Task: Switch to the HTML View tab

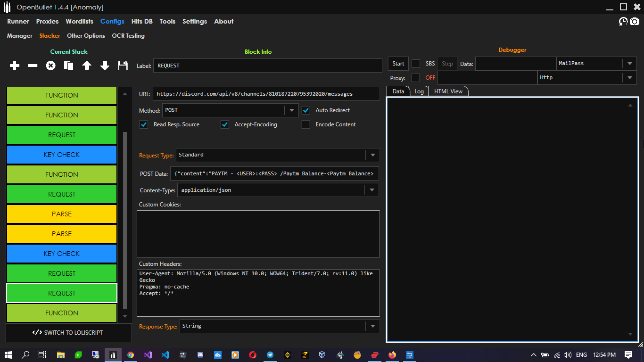Action: 448,91
